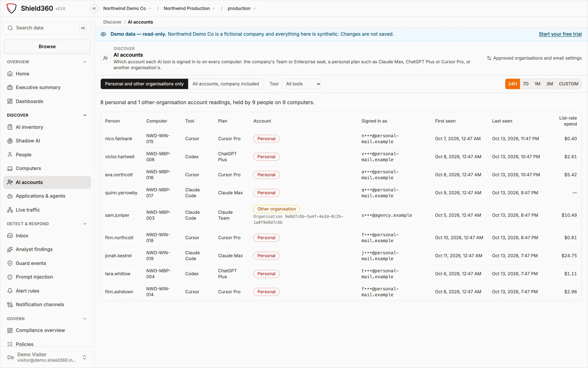Open AI inventory clipboard icon
The width and height of the screenshot is (588, 368).
[10, 127]
